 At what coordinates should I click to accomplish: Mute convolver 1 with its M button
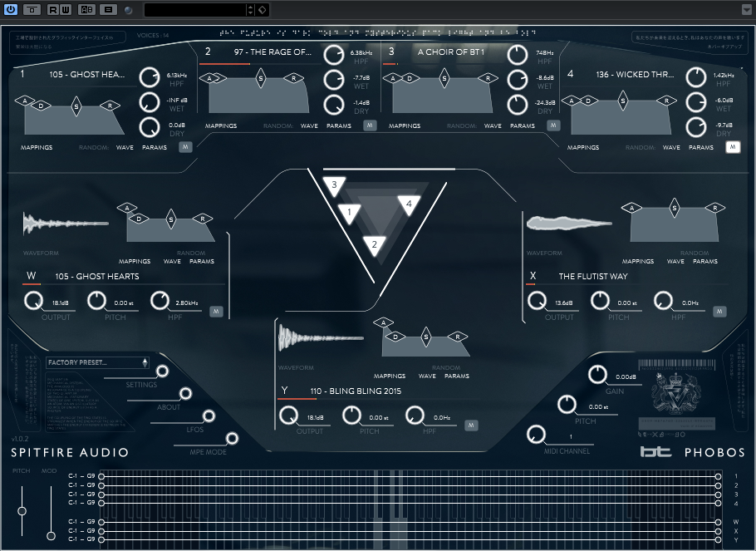(185, 147)
